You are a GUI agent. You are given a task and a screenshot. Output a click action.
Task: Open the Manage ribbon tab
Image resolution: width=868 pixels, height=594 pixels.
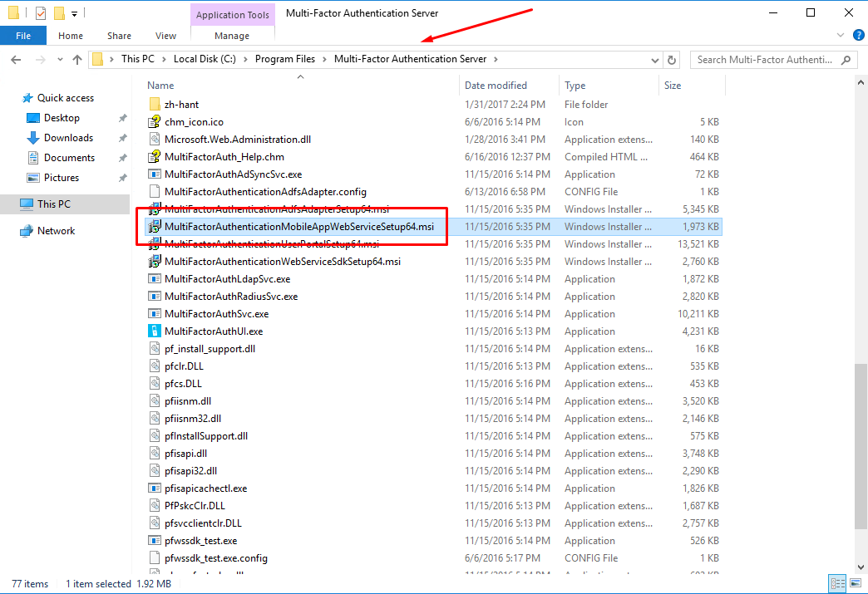232,36
